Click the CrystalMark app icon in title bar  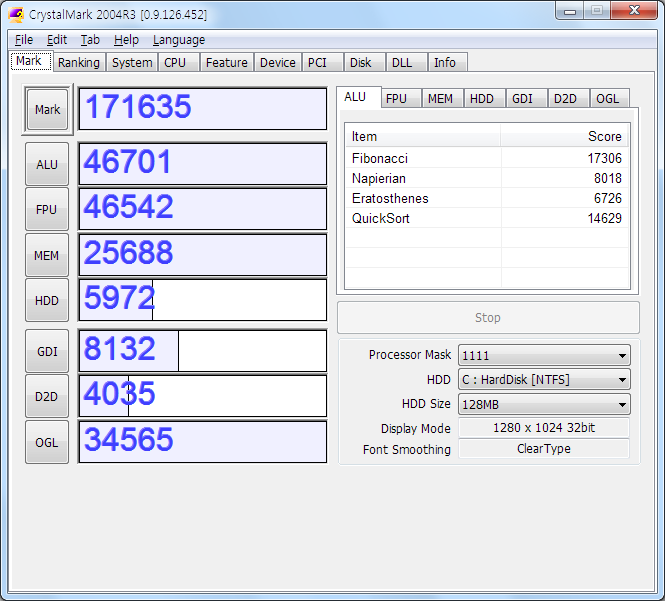pos(16,14)
